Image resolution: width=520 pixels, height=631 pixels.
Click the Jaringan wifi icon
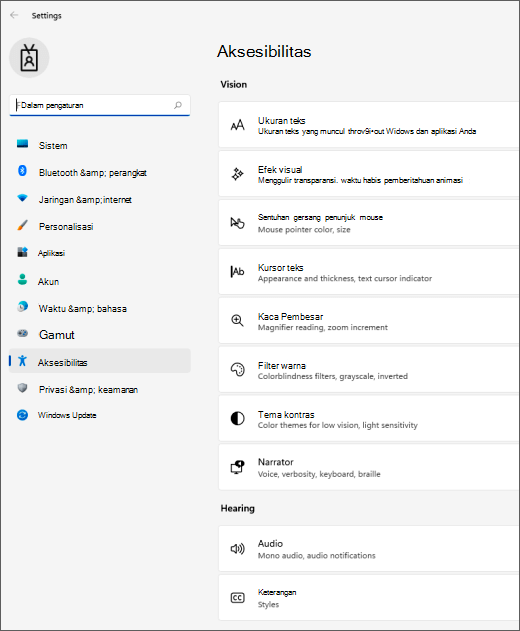pyautogui.click(x=23, y=198)
